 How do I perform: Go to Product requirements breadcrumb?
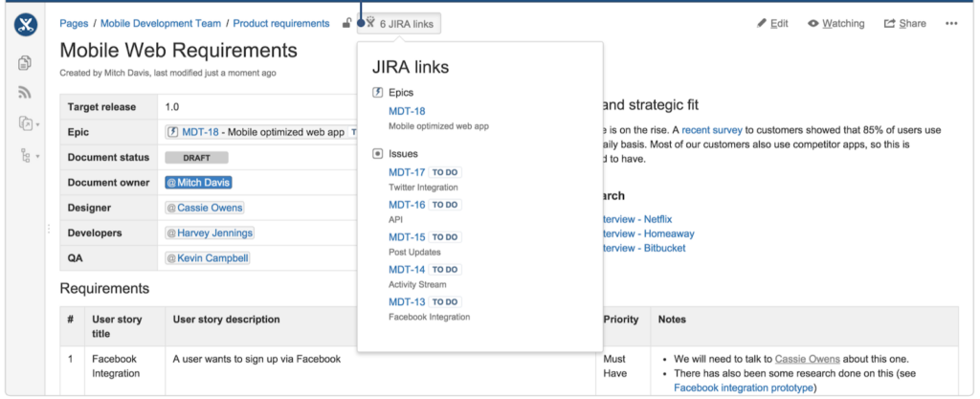(281, 24)
